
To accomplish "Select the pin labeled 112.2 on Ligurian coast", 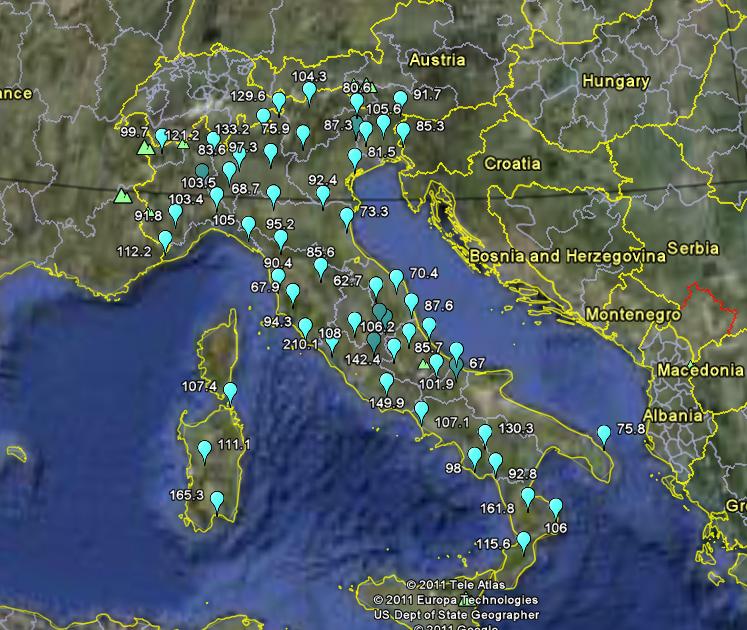I will [165, 241].
